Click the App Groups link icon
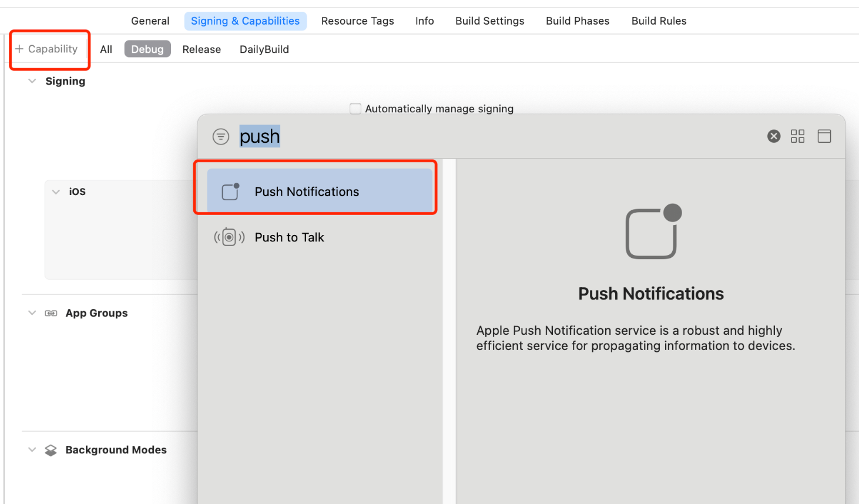 pos(51,313)
